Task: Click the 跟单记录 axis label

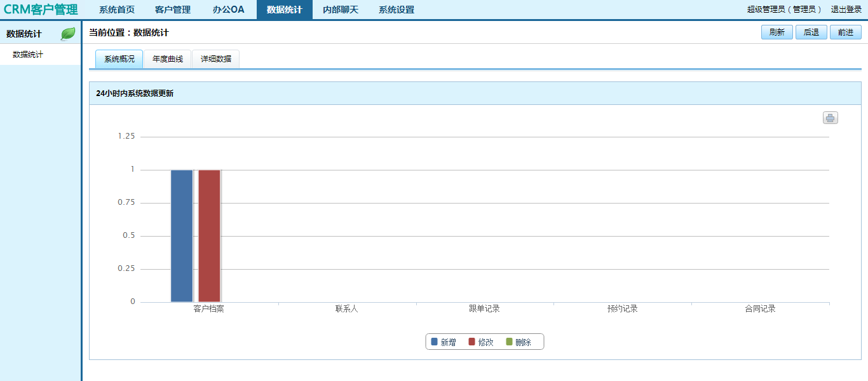Action: coord(485,309)
